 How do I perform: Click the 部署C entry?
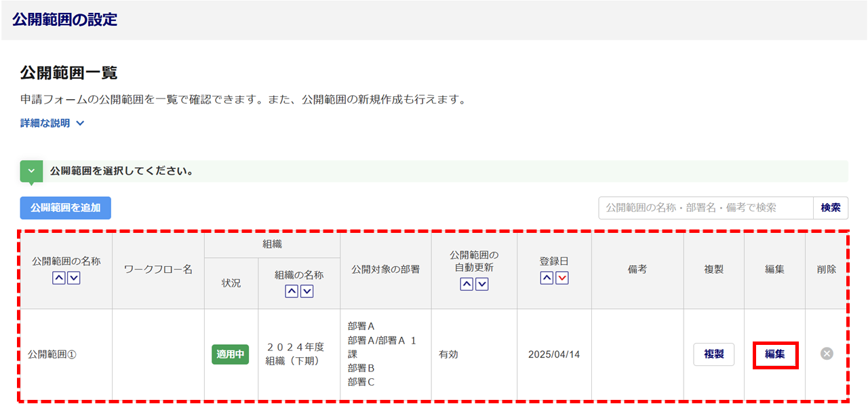(361, 382)
